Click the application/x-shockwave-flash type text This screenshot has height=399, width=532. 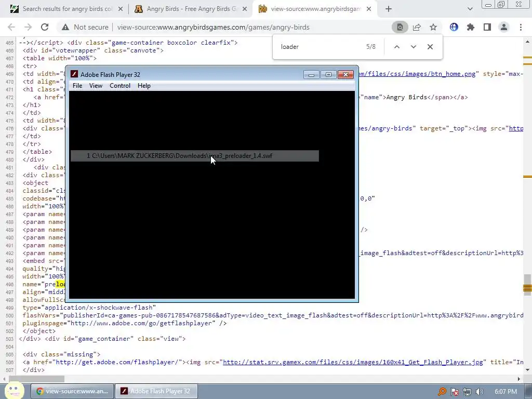[89, 308]
